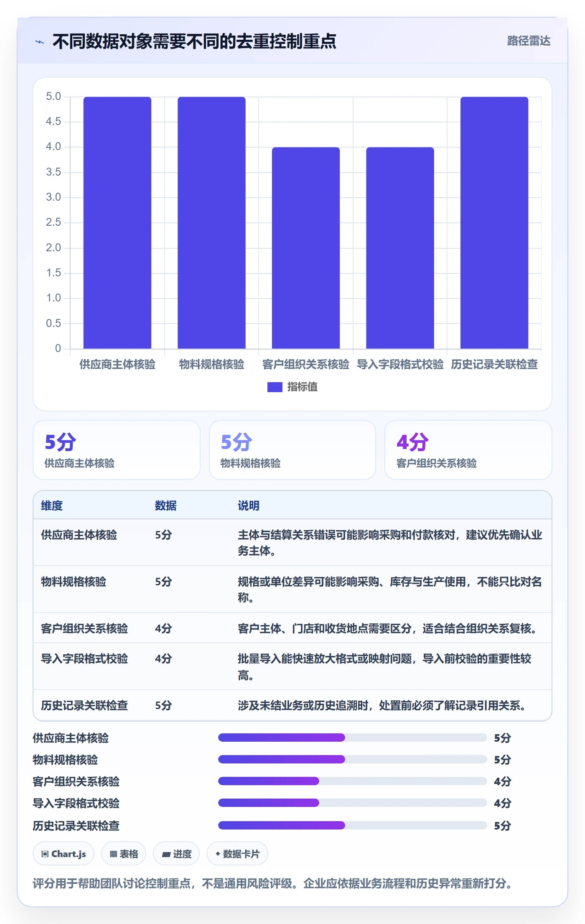This screenshot has width=585, height=924.
Task: Click the 维度 column header
Action: click(52, 505)
